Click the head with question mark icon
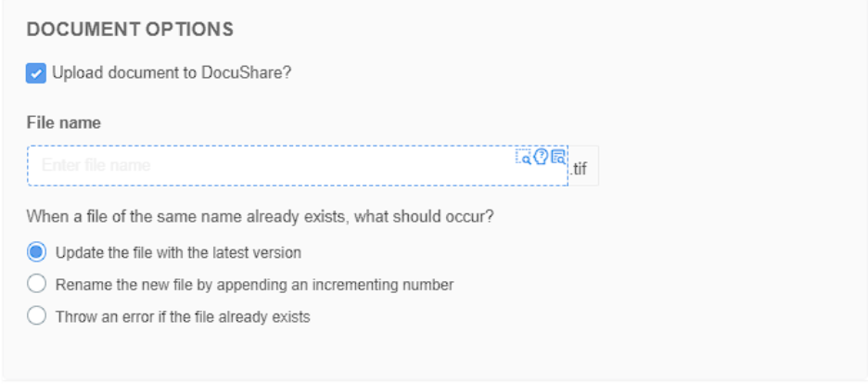Viewport: 868px width, 384px height. pos(541,157)
